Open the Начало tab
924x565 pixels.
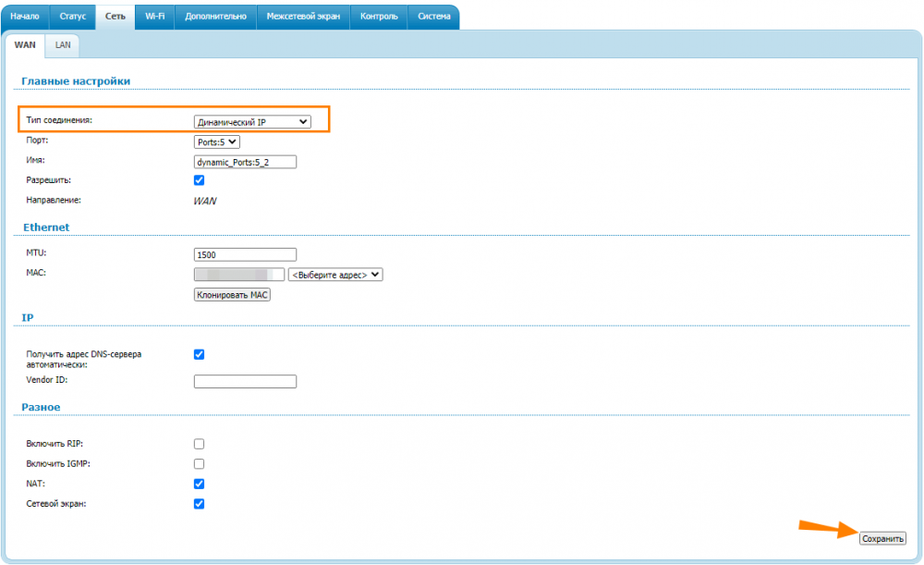point(24,17)
